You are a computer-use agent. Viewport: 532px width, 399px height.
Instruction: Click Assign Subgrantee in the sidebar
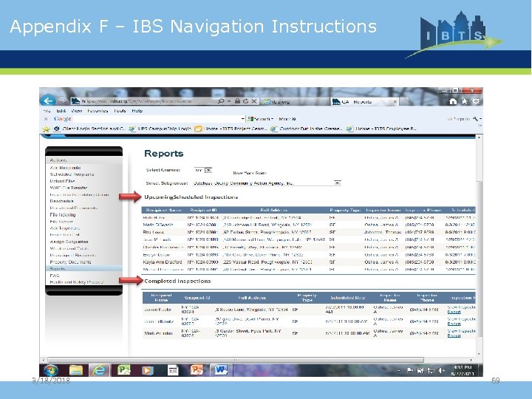coord(69,242)
